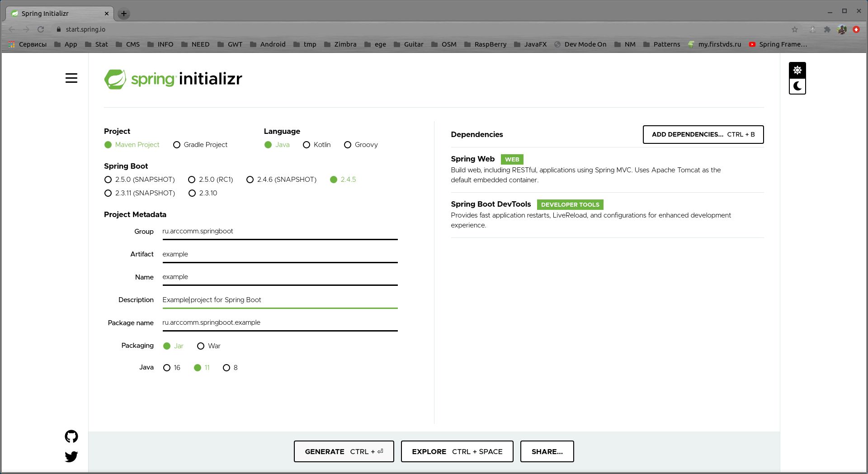868x474 pixels.
Task: Open the JavaFX bookmarks folder
Action: click(530, 44)
